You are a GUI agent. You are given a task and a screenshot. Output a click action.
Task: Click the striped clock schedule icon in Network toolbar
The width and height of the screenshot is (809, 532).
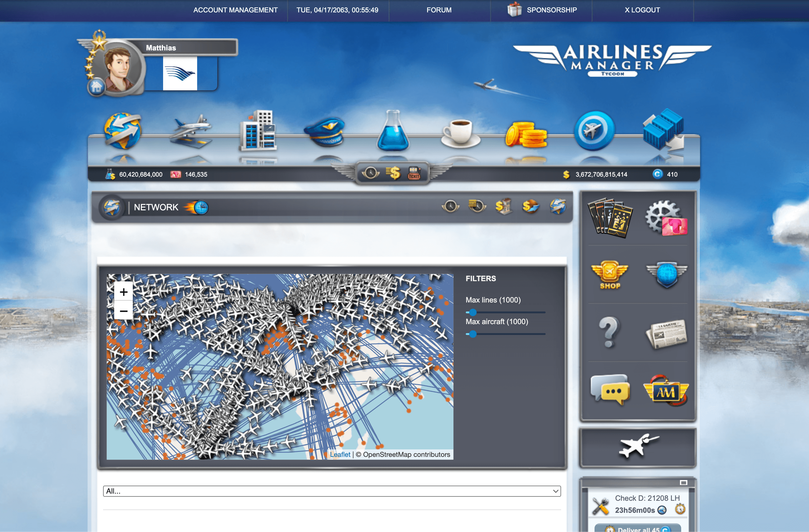[477, 206]
